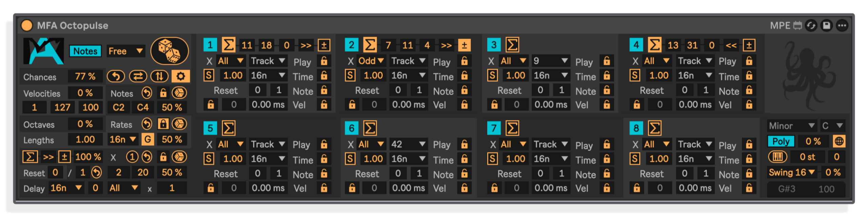Click the 0 st transpose value box
Viewport: 868px width, 217px height.
[x=807, y=157]
